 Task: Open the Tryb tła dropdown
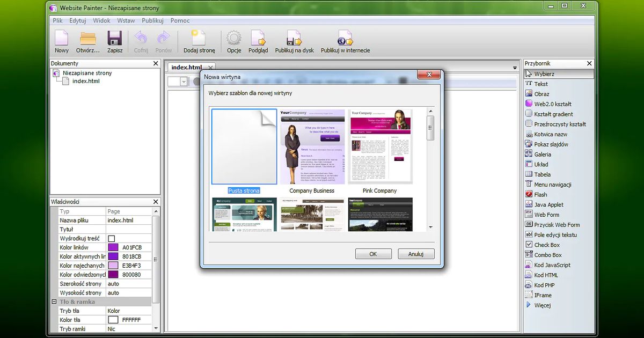click(129, 310)
